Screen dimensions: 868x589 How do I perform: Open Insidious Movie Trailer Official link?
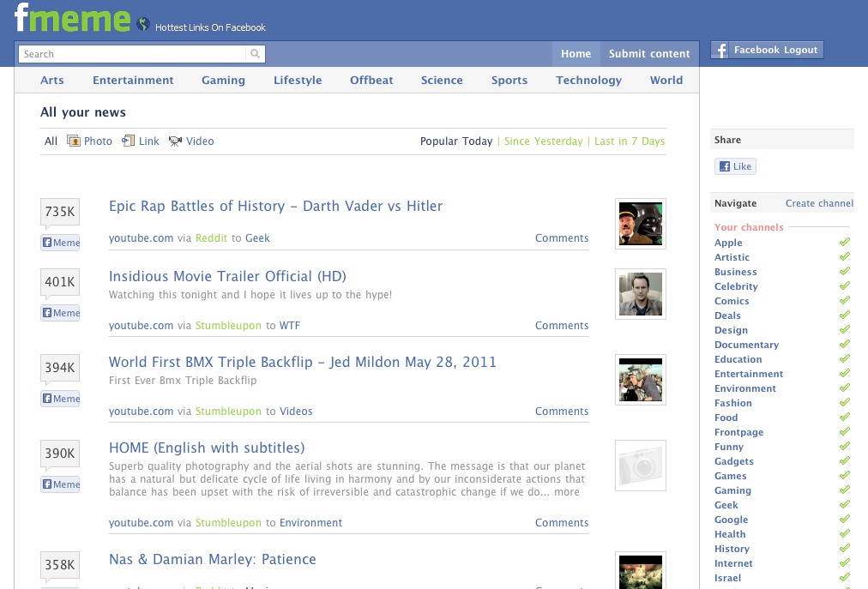pyautogui.click(x=227, y=276)
